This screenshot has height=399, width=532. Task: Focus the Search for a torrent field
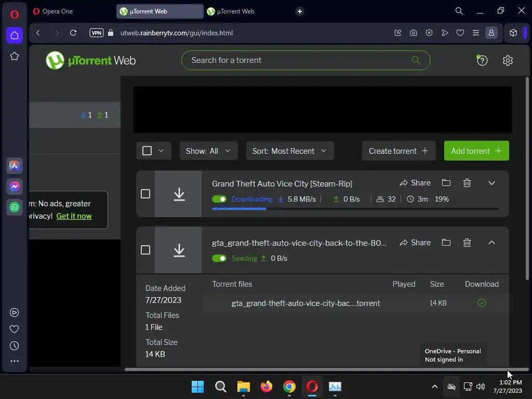click(305, 60)
